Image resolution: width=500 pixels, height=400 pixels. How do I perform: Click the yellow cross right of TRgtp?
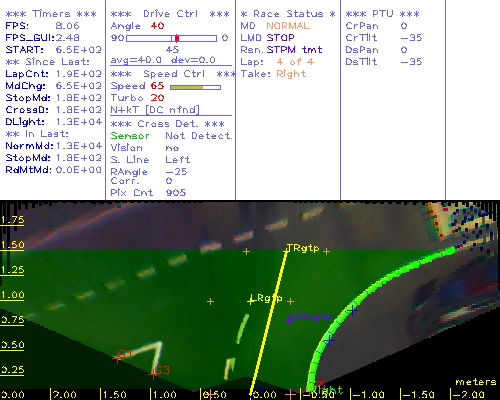[x=326, y=251]
